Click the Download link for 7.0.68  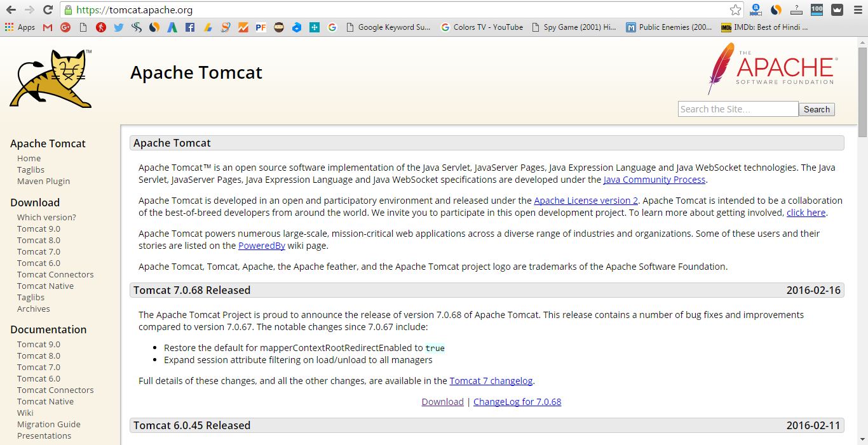[443, 402]
